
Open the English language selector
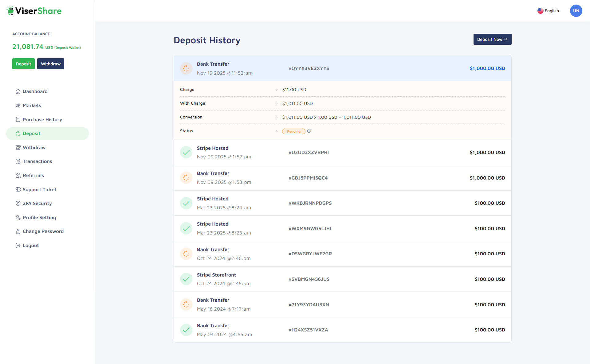[x=548, y=11]
